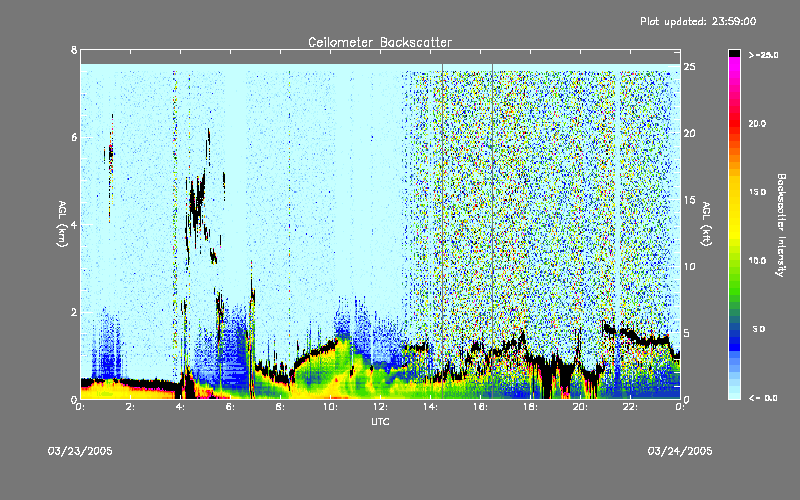Click the '22:' hour label on UTC axis

tap(631, 407)
